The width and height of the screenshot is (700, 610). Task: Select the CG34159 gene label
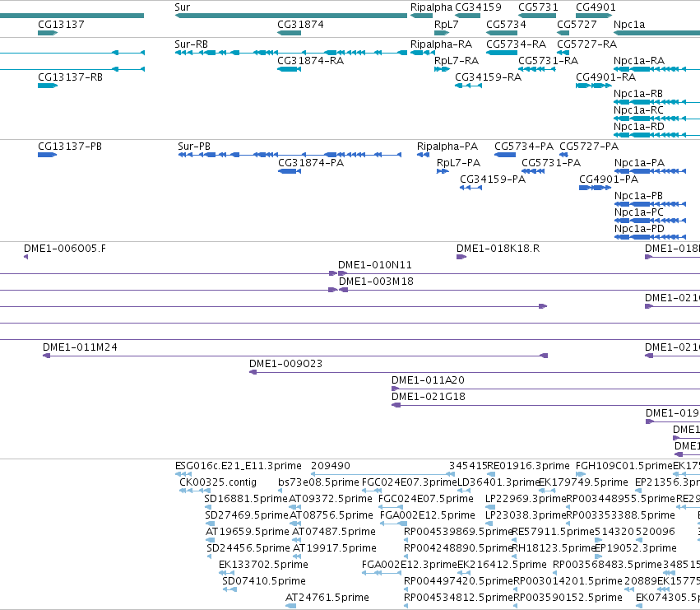(x=478, y=7)
